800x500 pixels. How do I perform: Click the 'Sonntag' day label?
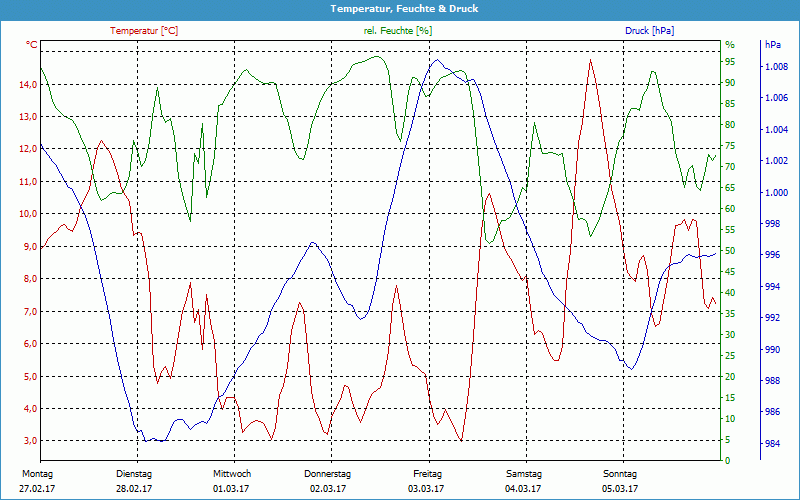click(x=620, y=474)
